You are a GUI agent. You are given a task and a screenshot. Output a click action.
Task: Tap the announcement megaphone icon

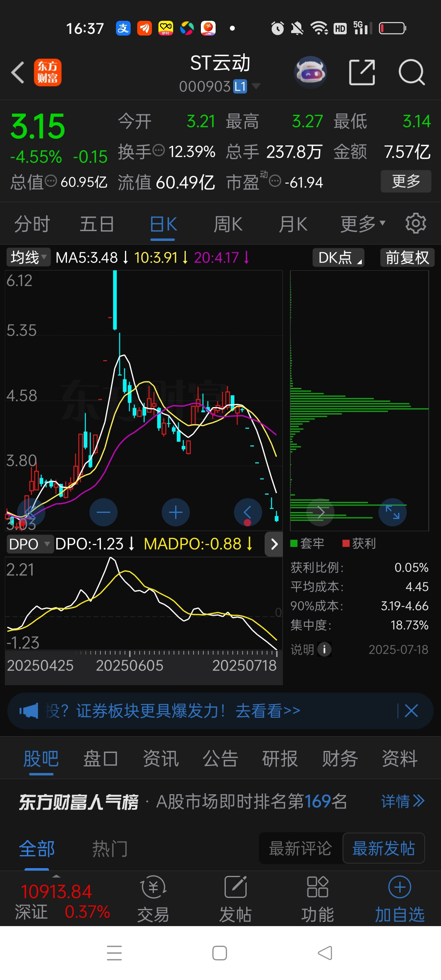click(x=29, y=711)
